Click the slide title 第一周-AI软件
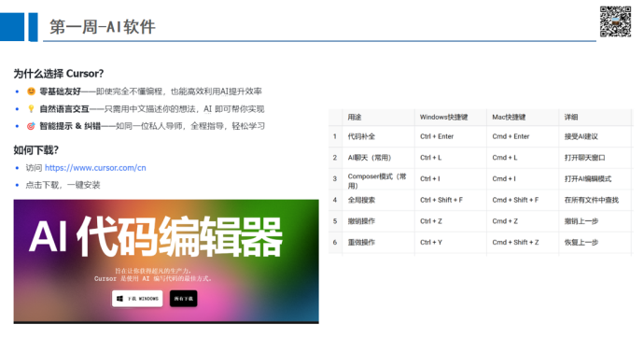644x352 pixels. click(103, 27)
